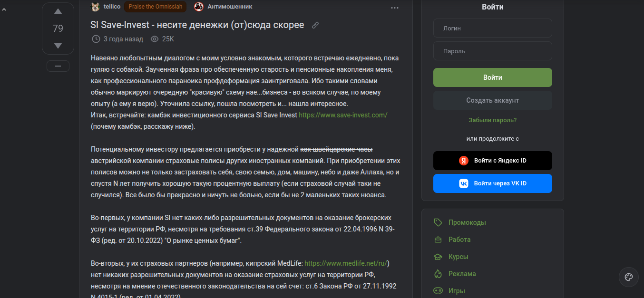Sign in through VK ID

pos(493,183)
